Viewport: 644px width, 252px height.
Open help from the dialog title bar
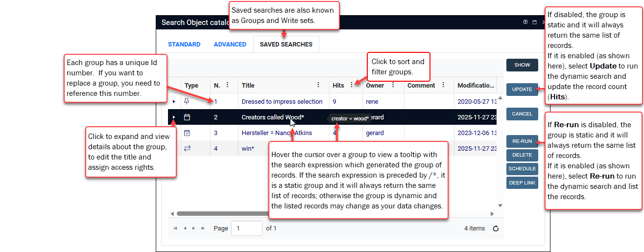525,22
